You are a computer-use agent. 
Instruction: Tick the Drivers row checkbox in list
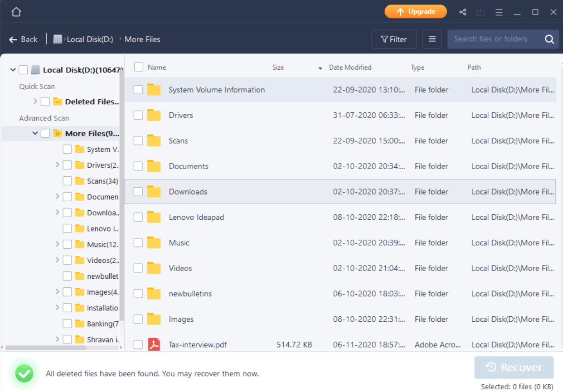[x=138, y=115]
